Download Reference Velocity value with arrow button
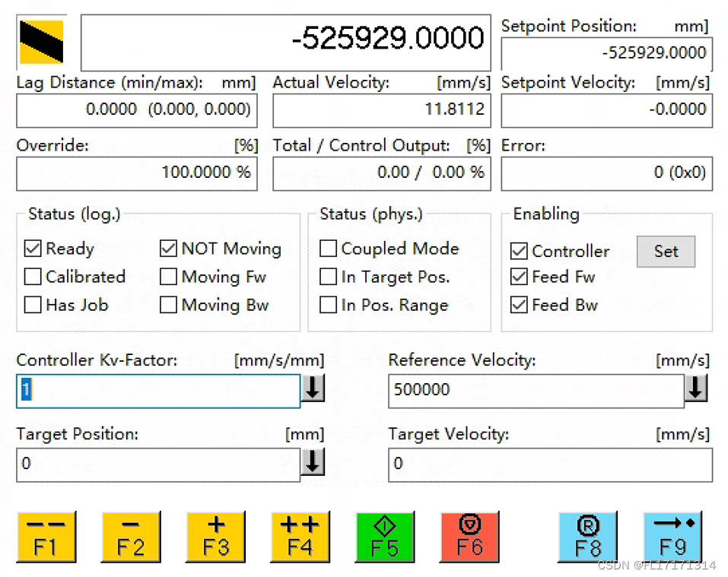 coord(696,388)
